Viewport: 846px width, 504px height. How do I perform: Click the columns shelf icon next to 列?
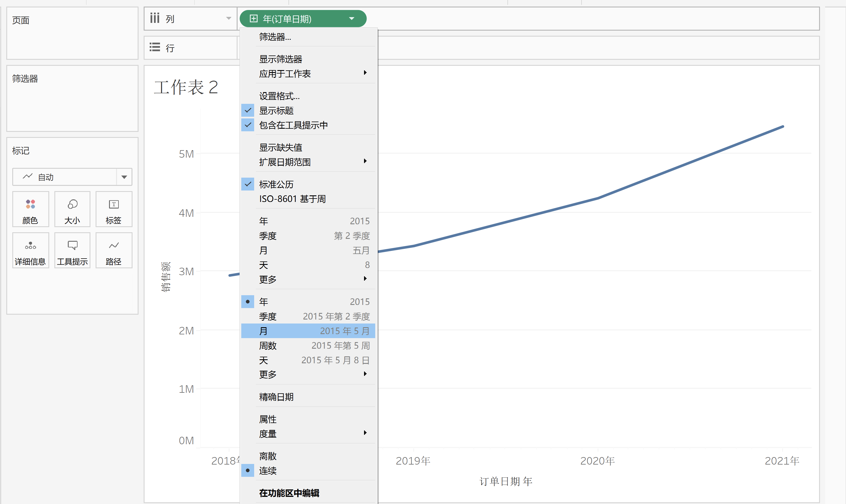coord(155,18)
